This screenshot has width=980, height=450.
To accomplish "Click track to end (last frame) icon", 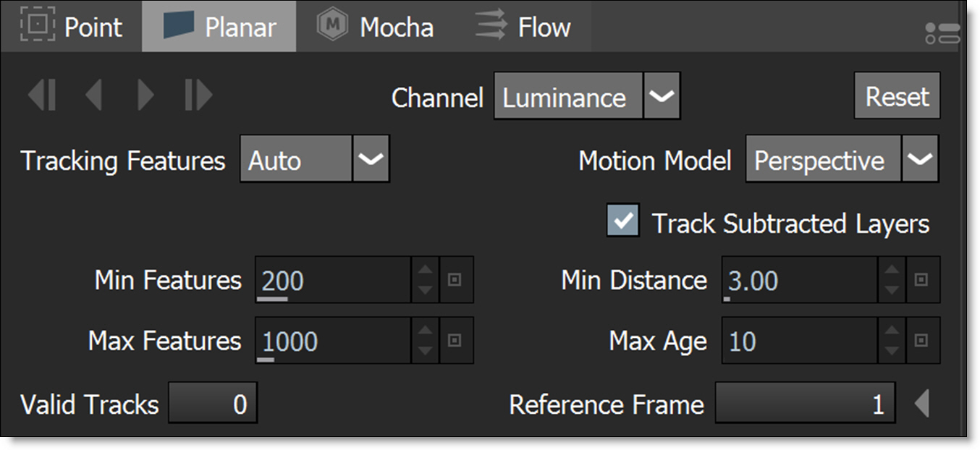I will [x=198, y=95].
